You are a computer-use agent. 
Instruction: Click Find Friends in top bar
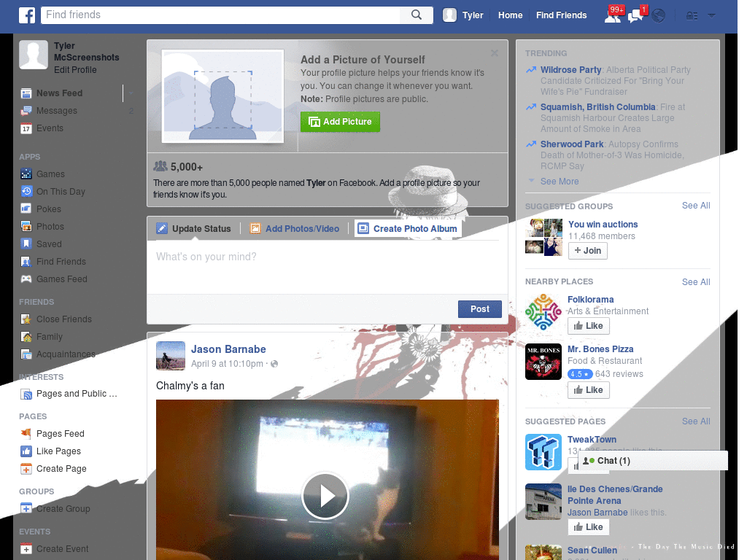[561, 15]
